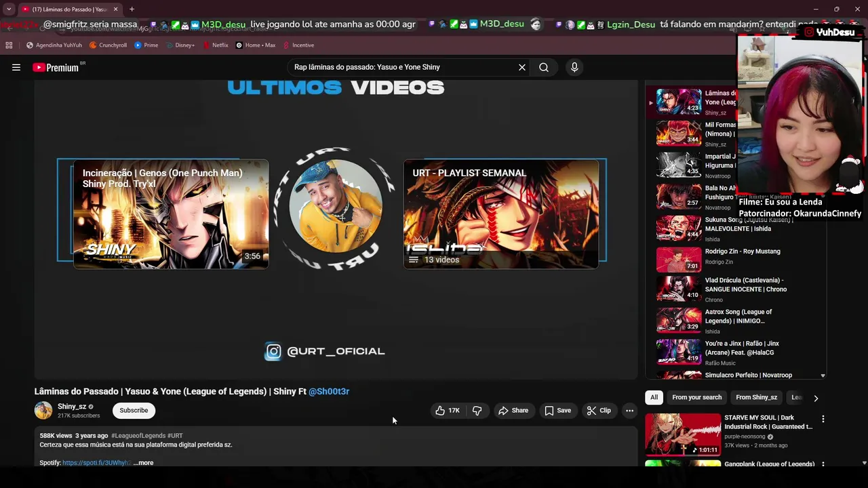Viewport: 868px width, 488px height.
Task: Open the YouTube hamburger guide menu
Action: 16,67
